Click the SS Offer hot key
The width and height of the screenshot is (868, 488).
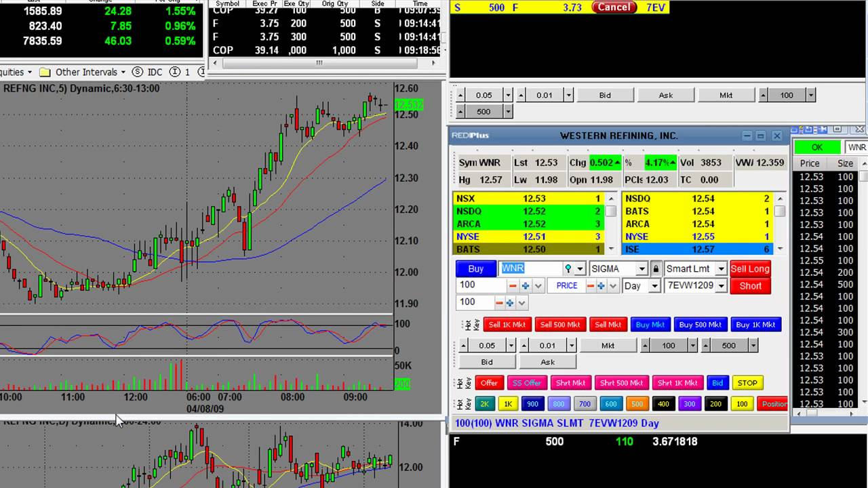click(527, 383)
